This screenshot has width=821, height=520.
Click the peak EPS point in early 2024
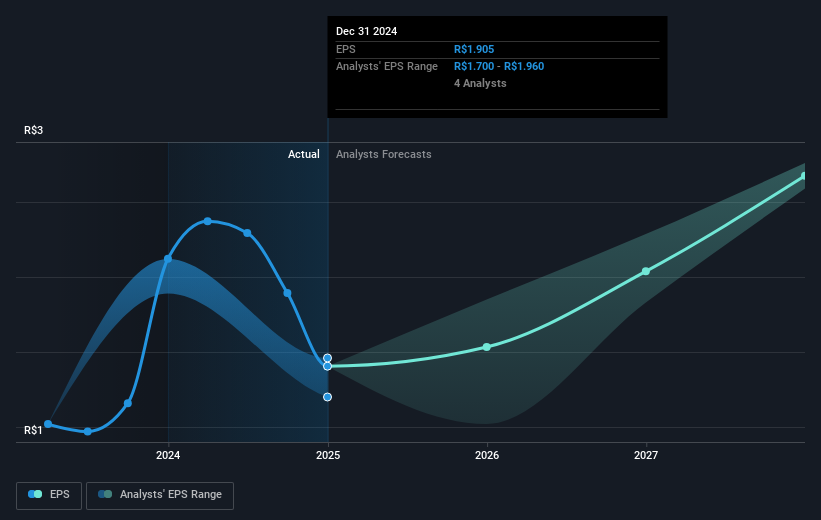pyautogui.click(x=208, y=222)
